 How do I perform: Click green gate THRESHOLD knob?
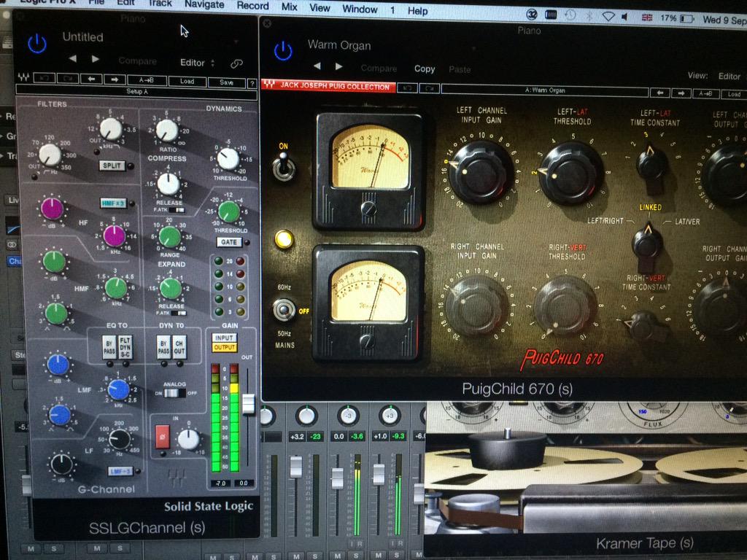coord(229,212)
